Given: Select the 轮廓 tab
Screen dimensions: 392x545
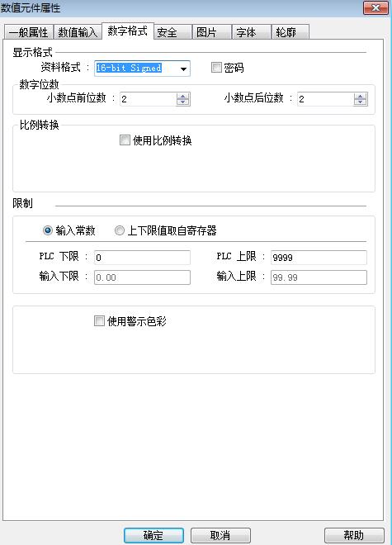Looking at the screenshot, I should pyautogui.click(x=290, y=32).
